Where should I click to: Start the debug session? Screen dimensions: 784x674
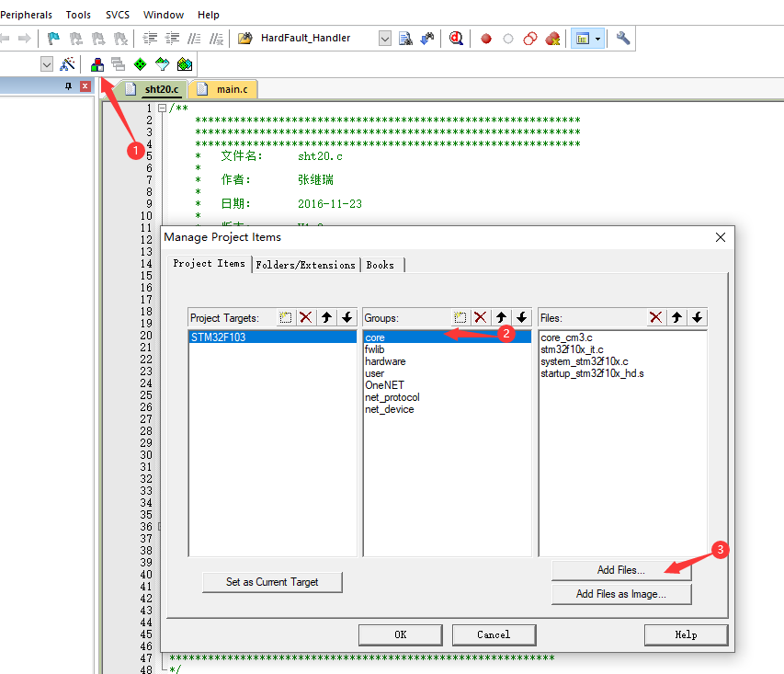coord(456,38)
